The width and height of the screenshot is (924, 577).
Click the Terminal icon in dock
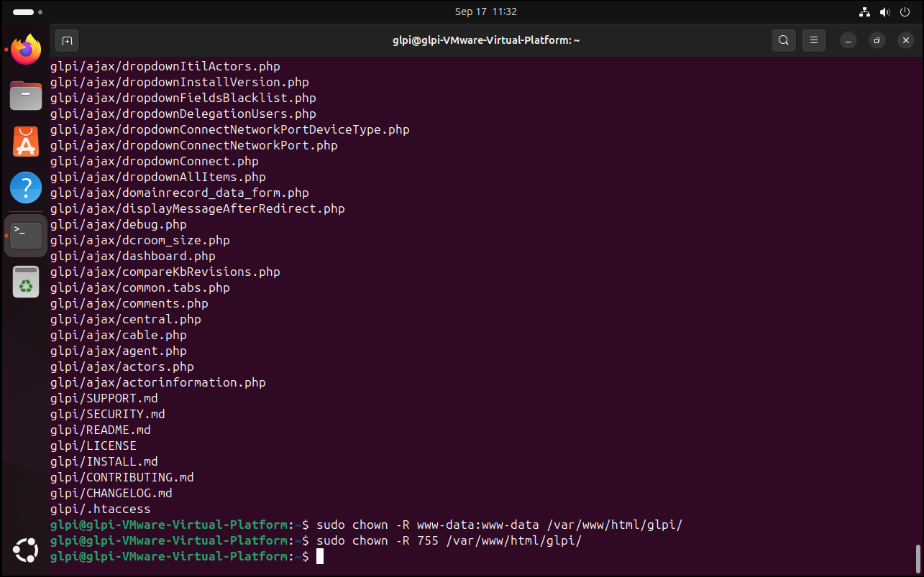(x=26, y=235)
